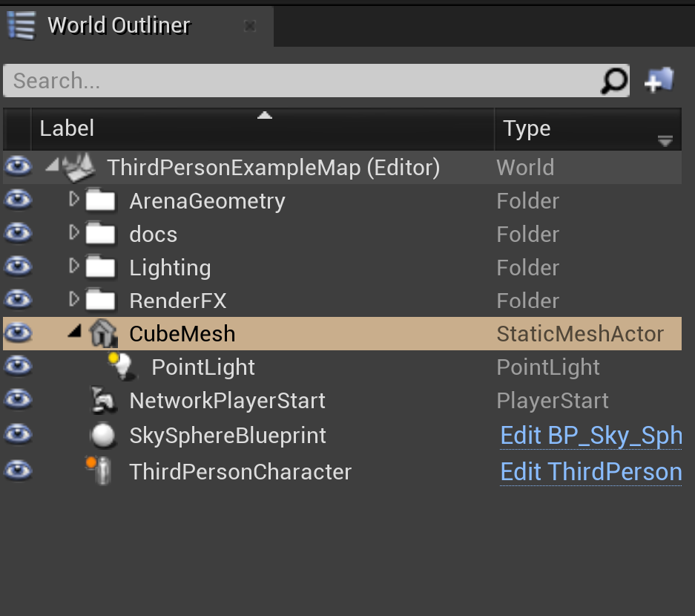Select the PointLight actor label
This screenshot has width=695, height=616.
click(203, 367)
